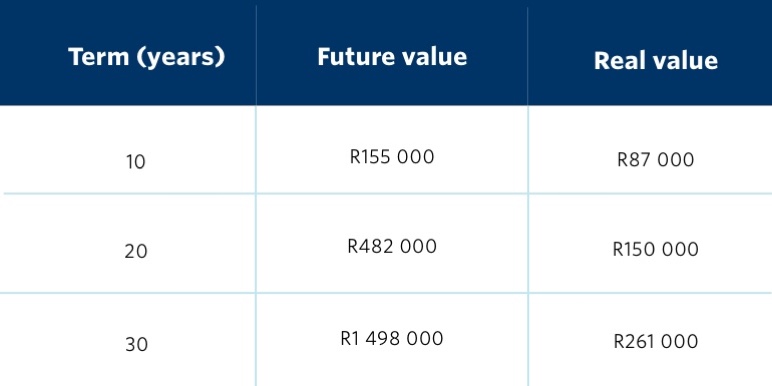The image size is (772, 386).
Task: Select the R1 498 000 future value
Action: tap(392, 339)
